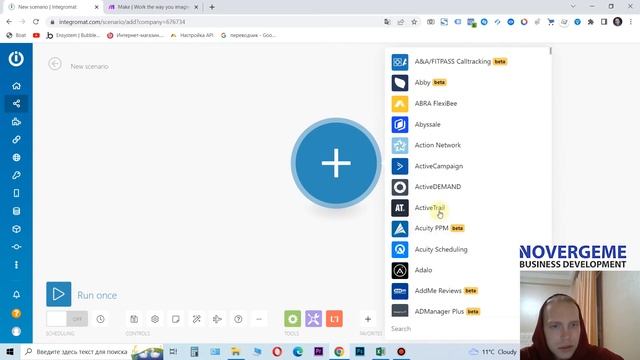Image resolution: width=640 pixels, height=360 pixels.
Task: Open notifications bell in sidebar
Action: 16,294
